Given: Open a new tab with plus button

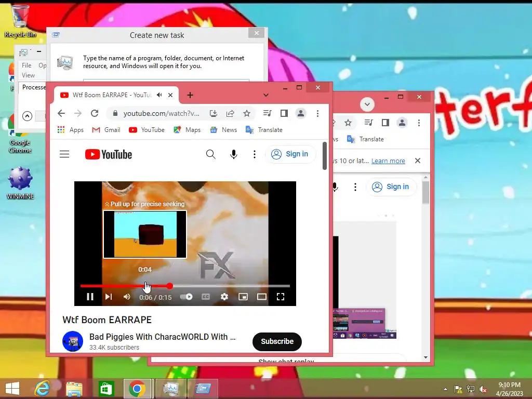Looking at the screenshot, I should (x=190, y=95).
